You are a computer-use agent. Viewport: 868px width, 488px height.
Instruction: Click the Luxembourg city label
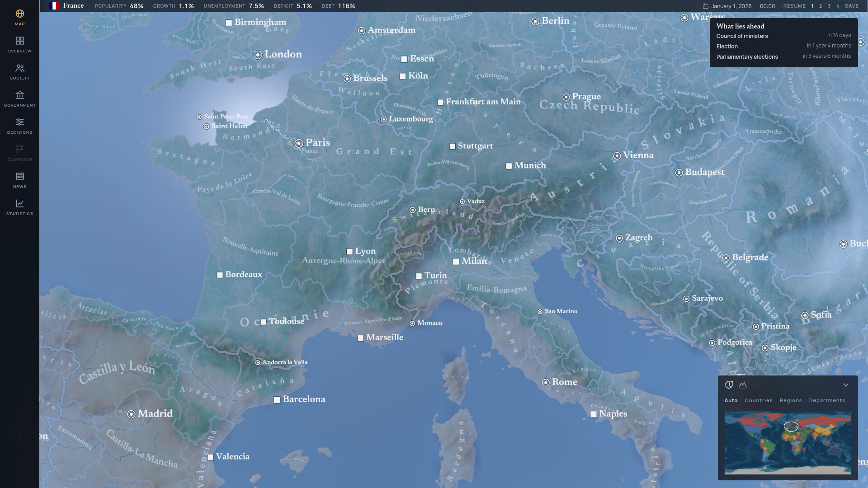tap(411, 119)
